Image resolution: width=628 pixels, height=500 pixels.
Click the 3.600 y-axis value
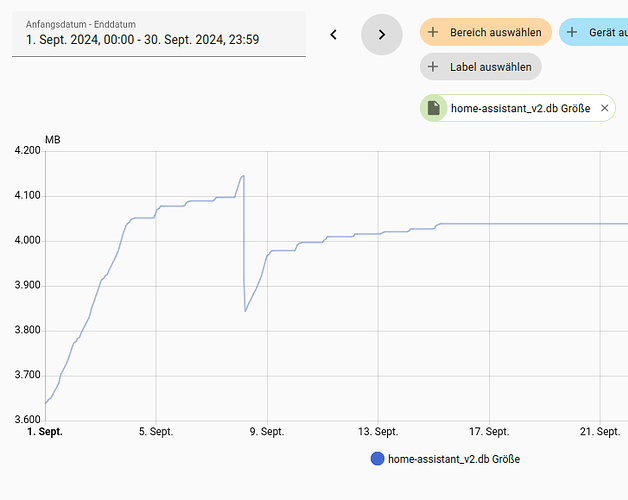coord(28,419)
